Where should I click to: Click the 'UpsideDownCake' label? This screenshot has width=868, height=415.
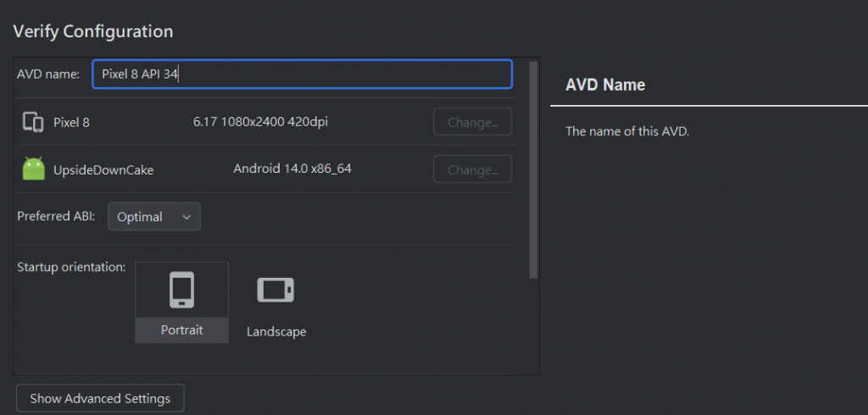point(103,170)
